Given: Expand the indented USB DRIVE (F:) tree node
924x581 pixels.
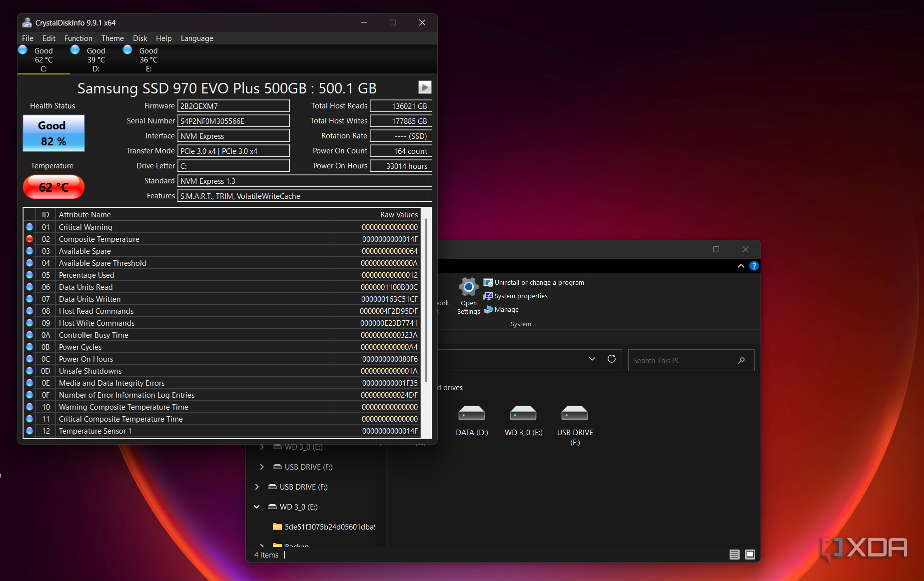Looking at the screenshot, I should point(262,467).
